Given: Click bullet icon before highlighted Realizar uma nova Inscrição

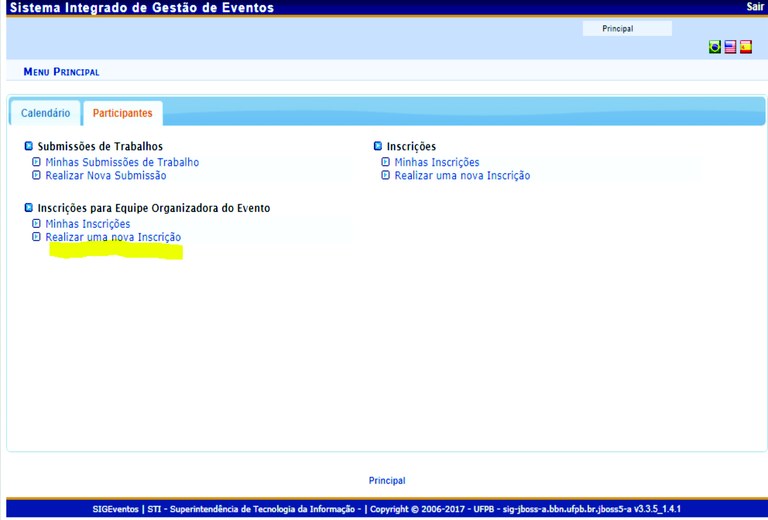Looking at the screenshot, I should pyautogui.click(x=37, y=238).
